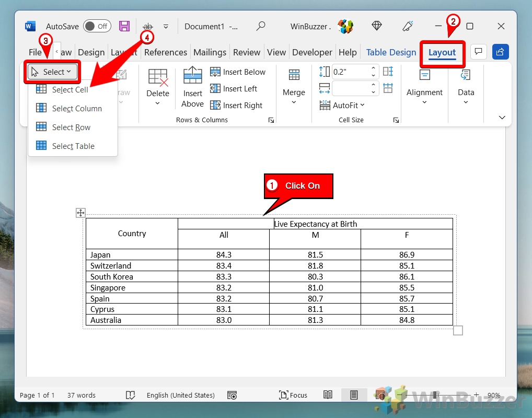Open the Table Design tab
Image resolution: width=532 pixels, height=418 pixels.
click(x=391, y=52)
